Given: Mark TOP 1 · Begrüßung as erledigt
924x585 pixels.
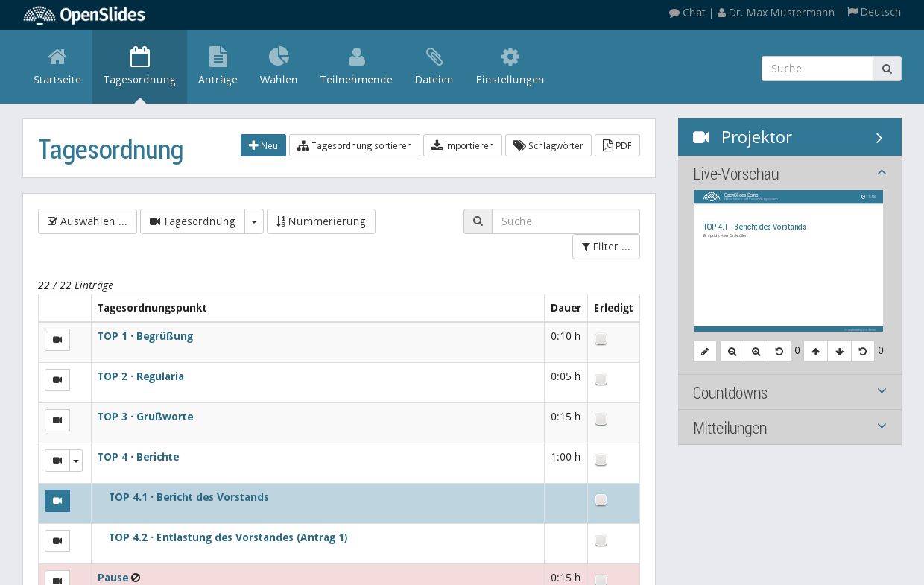Looking at the screenshot, I should 601,339.
